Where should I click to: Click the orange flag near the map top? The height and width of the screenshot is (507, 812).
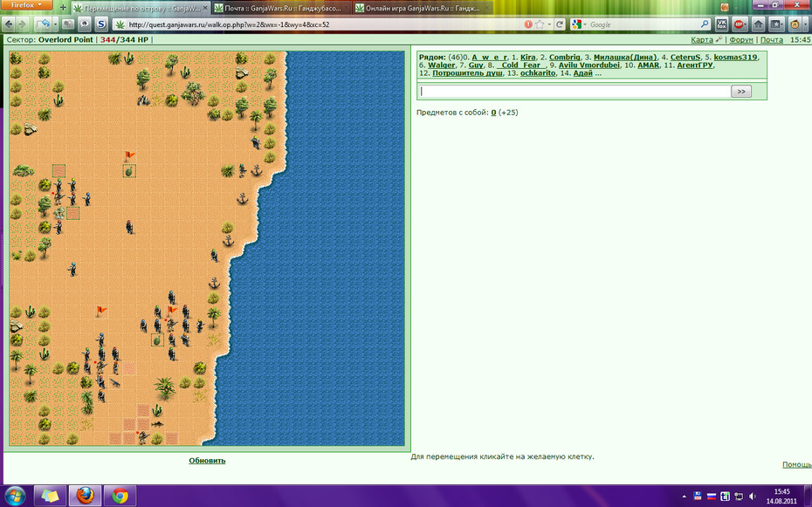coord(129,155)
